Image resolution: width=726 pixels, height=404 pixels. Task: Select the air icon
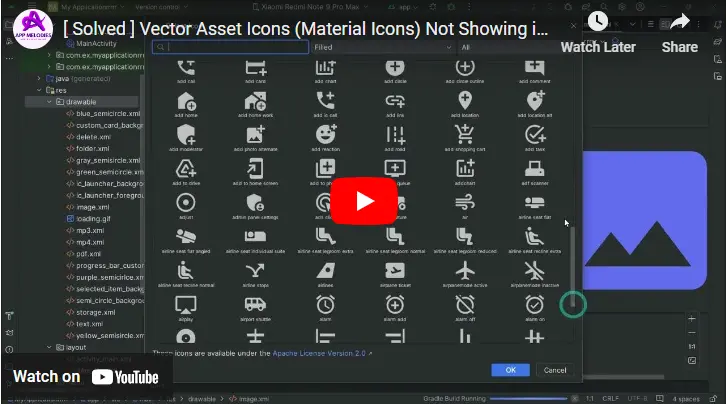pos(465,203)
